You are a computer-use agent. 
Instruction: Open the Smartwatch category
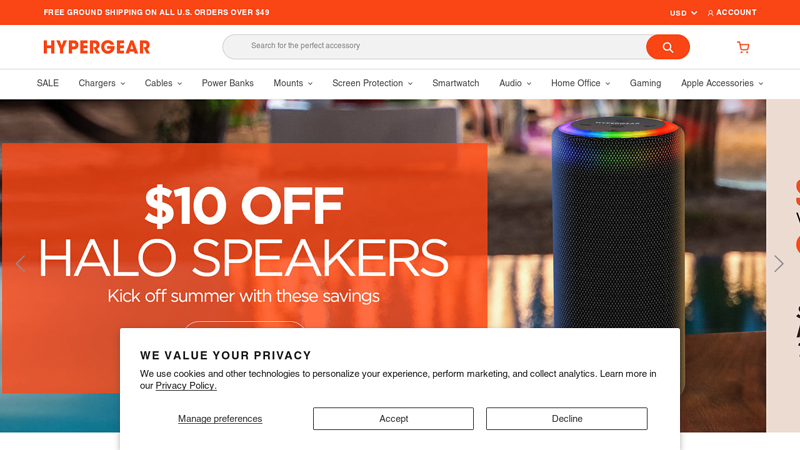pos(456,83)
